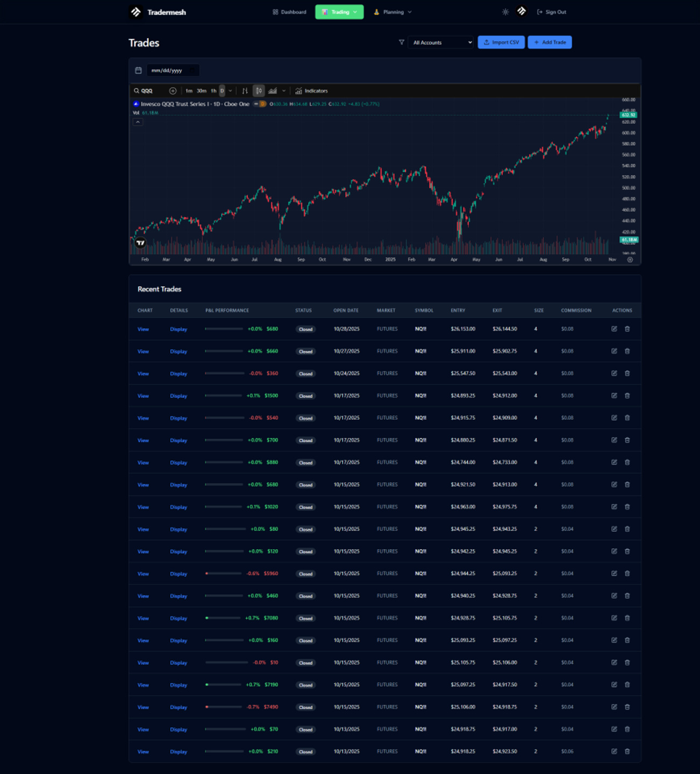Expand the Trading menu

click(339, 12)
